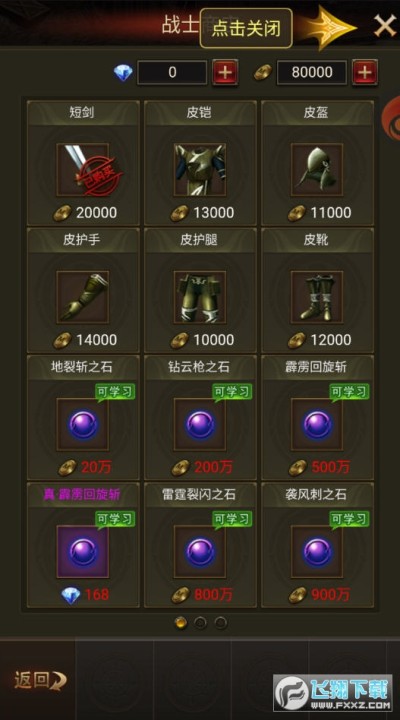The height and width of the screenshot is (720, 400).
Task: Select the 皮铠 leather armor icon
Action: coord(200,170)
